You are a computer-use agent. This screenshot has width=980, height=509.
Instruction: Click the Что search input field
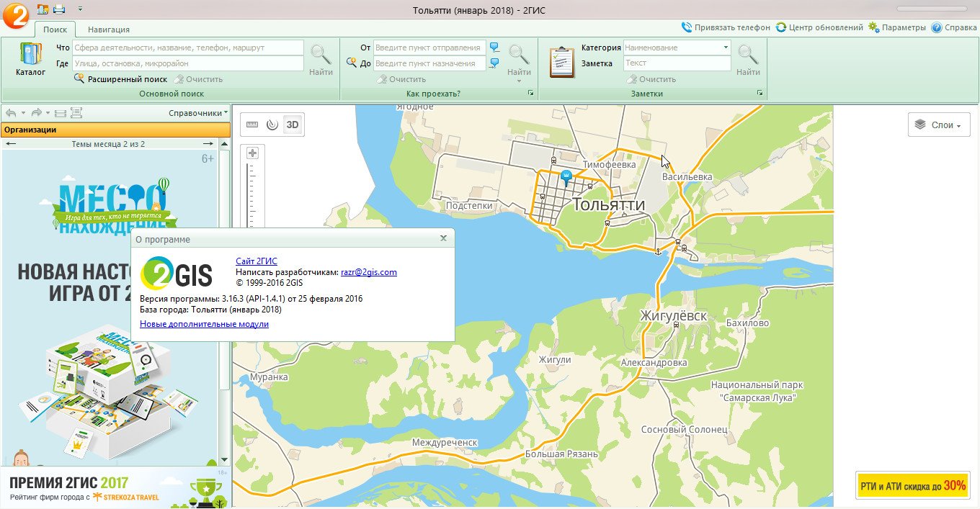click(187, 48)
